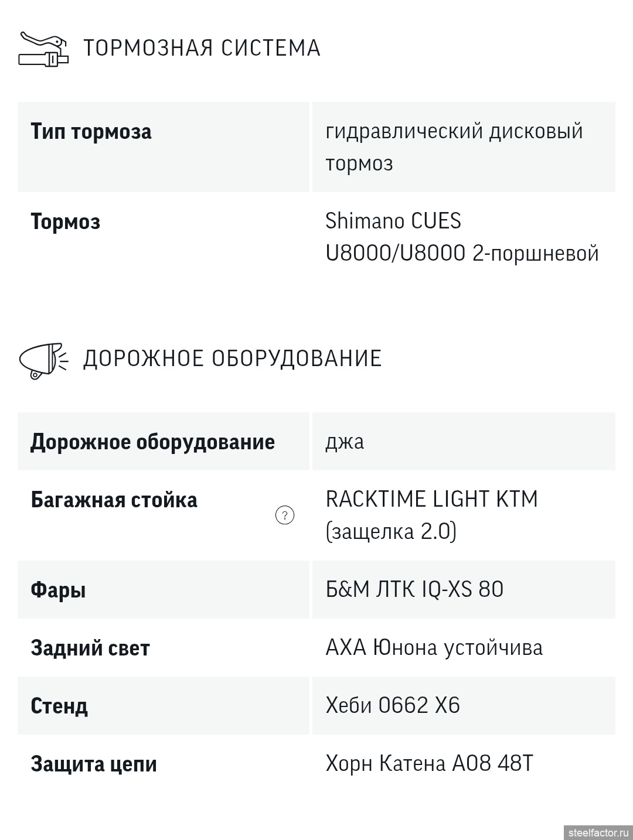The width and height of the screenshot is (633, 840).
Task: Open the help tooltip for Багажная стойка
Action: (285, 515)
